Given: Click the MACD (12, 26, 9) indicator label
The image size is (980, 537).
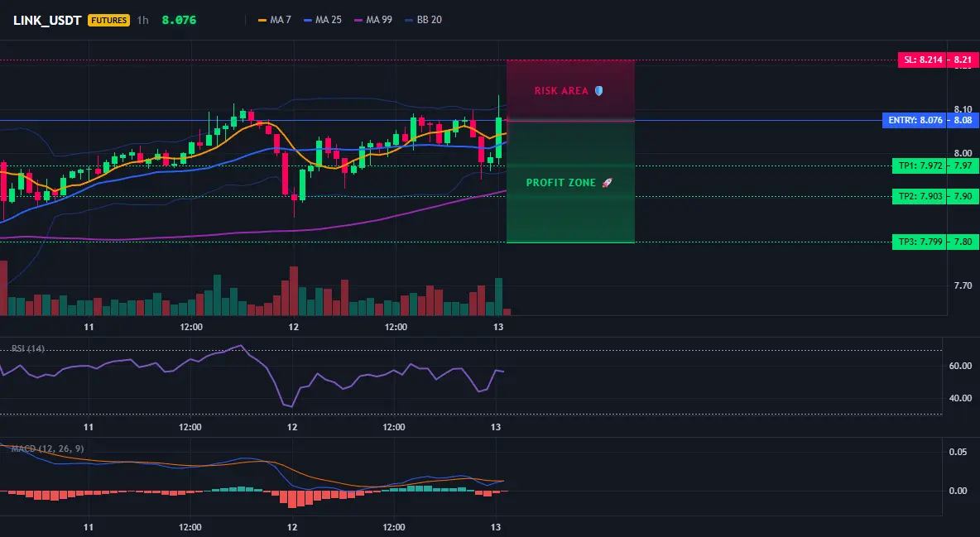Looking at the screenshot, I should click(47, 448).
